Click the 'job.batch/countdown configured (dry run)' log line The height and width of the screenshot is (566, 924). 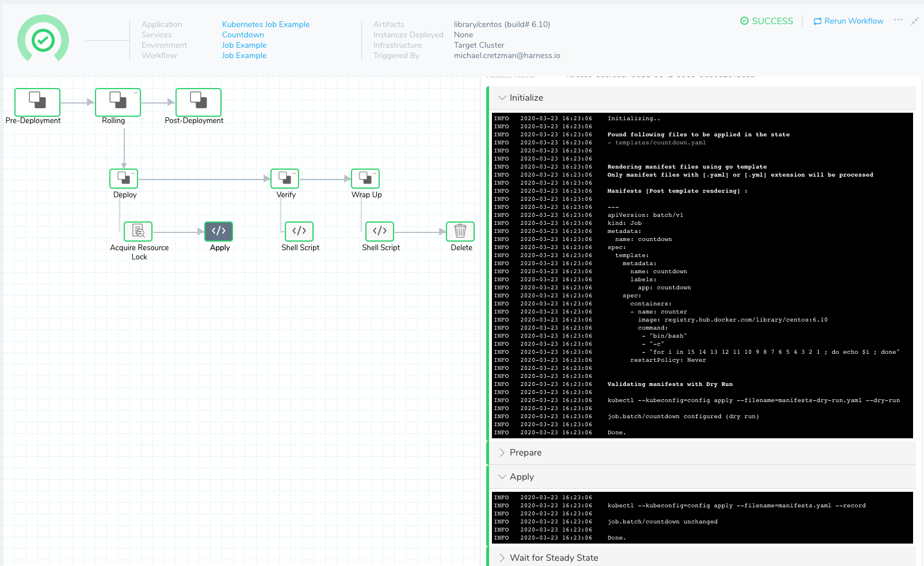pos(683,416)
